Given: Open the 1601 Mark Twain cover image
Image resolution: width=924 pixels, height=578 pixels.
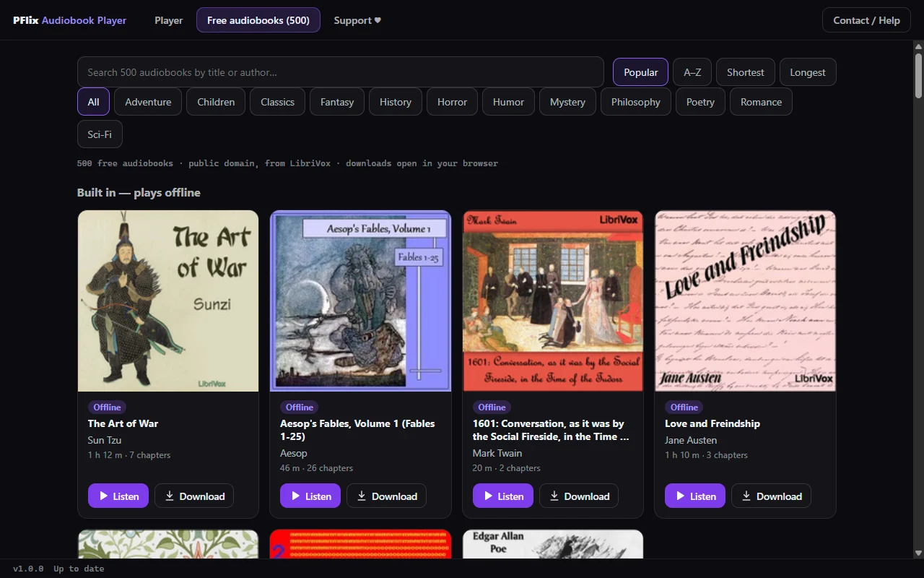Looking at the screenshot, I should click(553, 301).
